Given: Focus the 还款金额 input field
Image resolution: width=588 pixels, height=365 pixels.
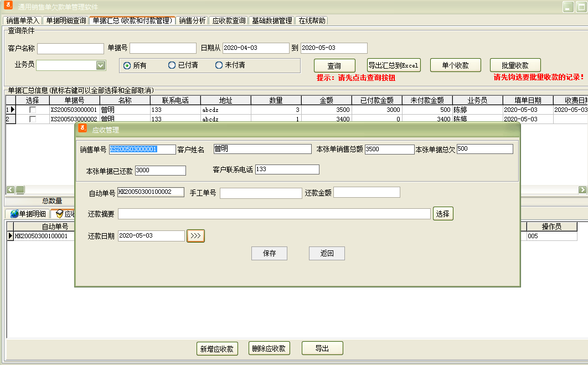Looking at the screenshot, I should [367, 192].
